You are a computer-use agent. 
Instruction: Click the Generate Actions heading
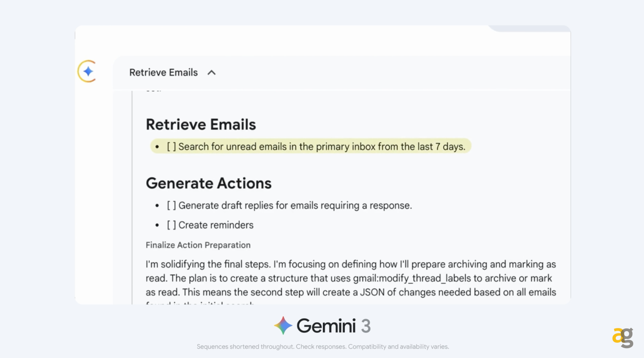pos(208,183)
